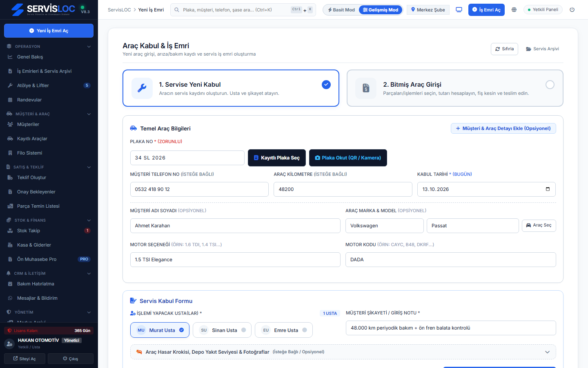The height and width of the screenshot is (368, 588).
Task: Toggle Murat Usta technician selection
Action: 160,330
